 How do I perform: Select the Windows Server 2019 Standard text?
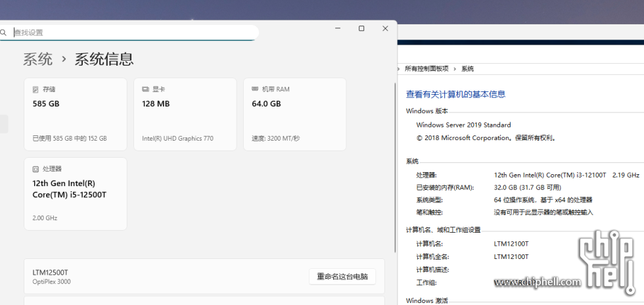[464, 125]
